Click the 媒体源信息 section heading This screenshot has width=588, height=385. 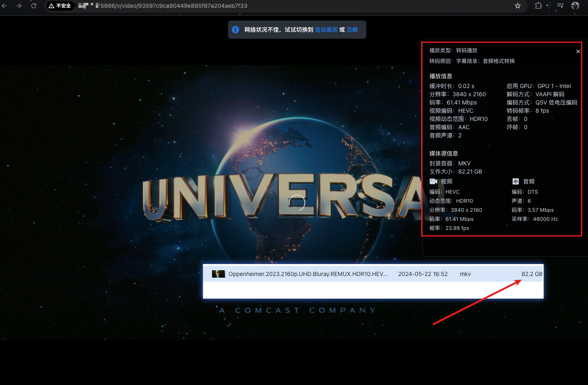(444, 153)
